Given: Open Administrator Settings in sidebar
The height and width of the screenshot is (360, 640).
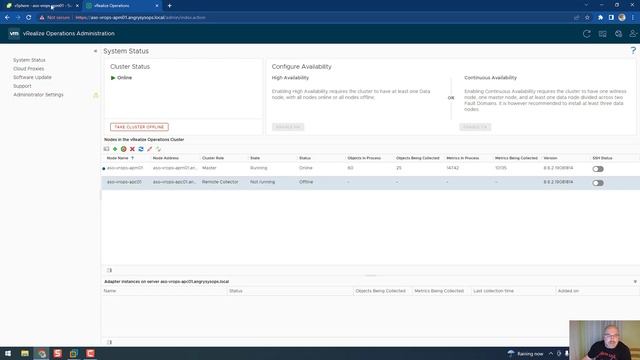Looking at the screenshot, I should point(38,95).
